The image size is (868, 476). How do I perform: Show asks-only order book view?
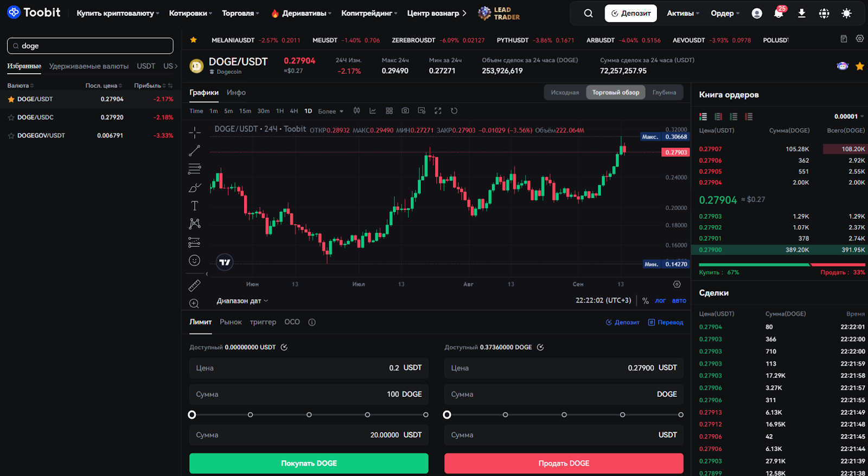pyautogui.click(x=749, y=116)
